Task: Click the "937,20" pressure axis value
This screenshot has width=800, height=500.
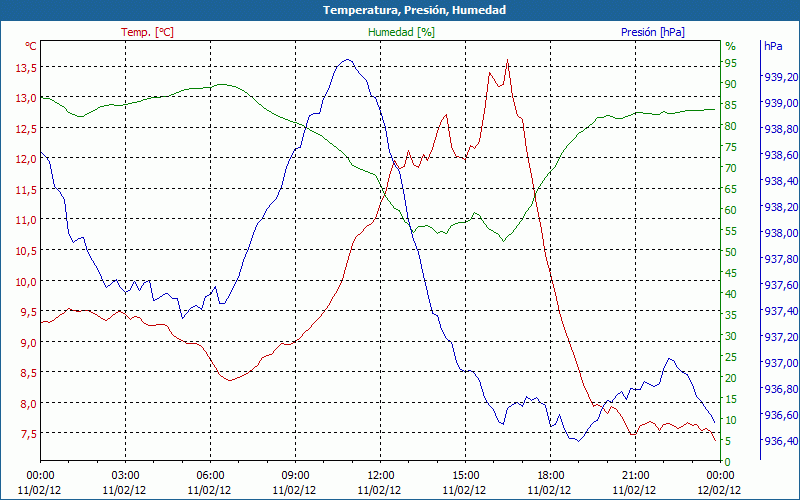Action: pos(781,337)
